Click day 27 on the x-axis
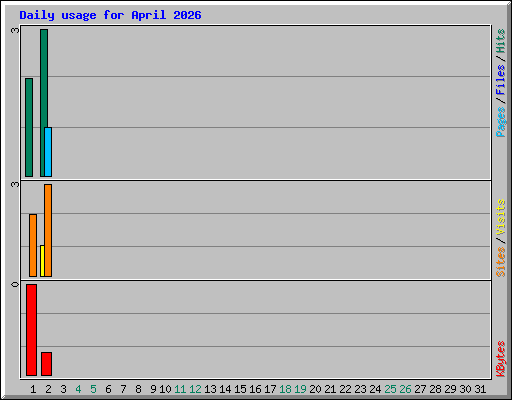 (420, 389)
